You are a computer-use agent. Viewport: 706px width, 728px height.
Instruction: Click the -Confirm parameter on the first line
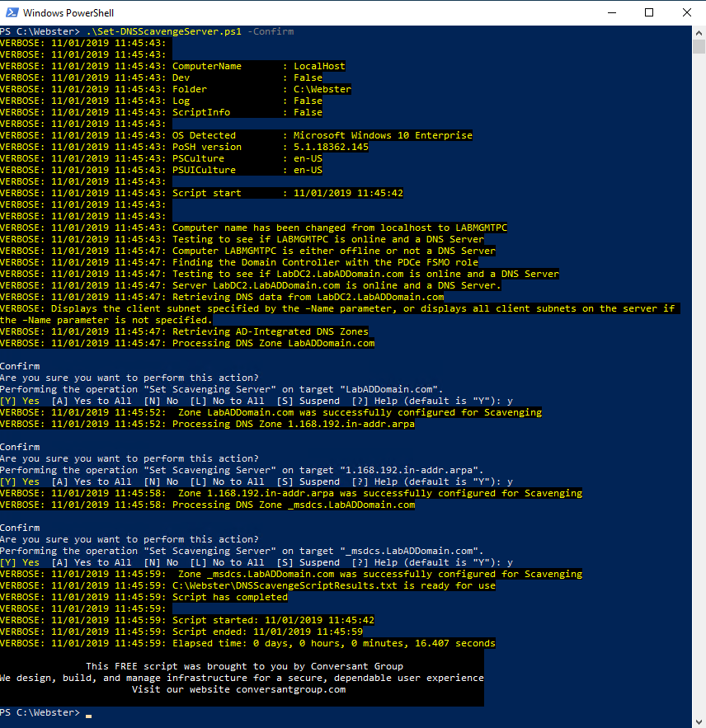point(271,31)
